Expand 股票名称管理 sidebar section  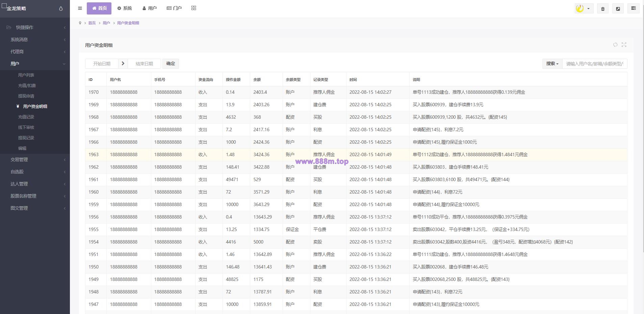tap(35, 196)
